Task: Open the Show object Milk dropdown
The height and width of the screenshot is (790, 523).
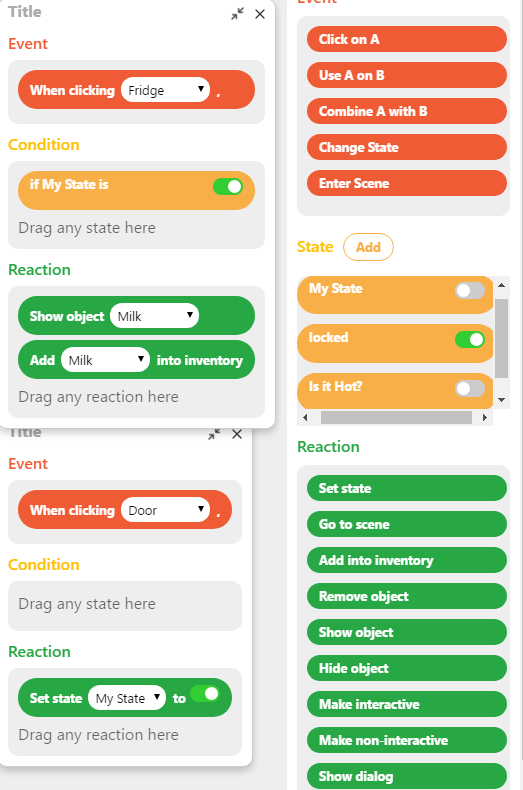Action: (x=155, y=316)
